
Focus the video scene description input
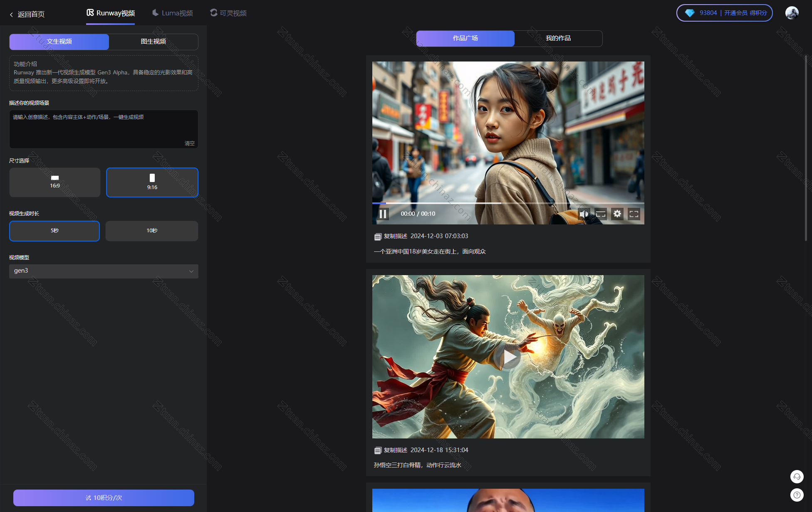coord(104,129)
